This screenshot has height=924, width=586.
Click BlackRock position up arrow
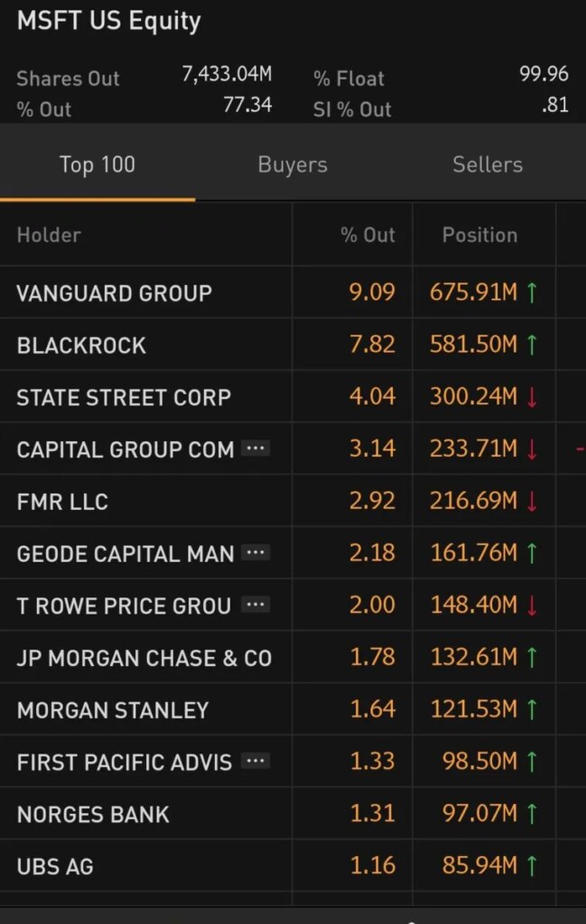(532, 346)
